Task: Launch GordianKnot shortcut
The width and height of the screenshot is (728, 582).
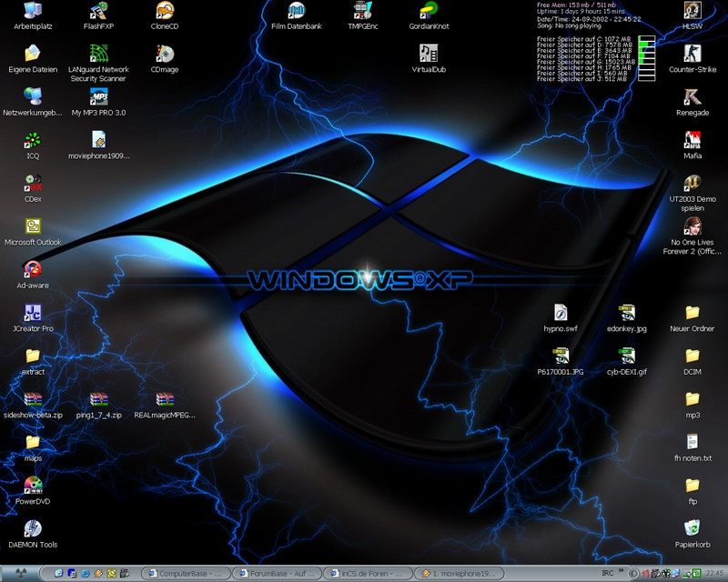Action: [429, 16]
